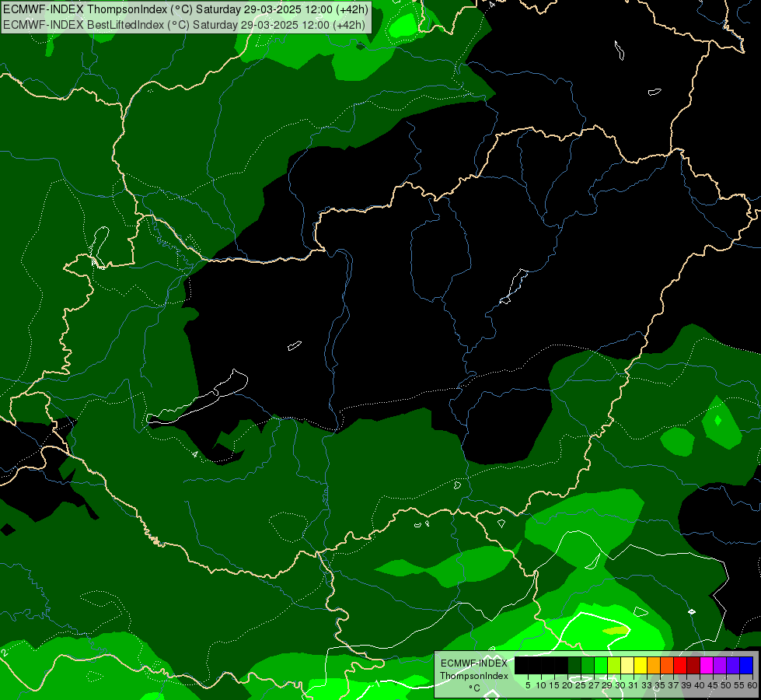The image size is (761, 700).
Task: Select the medium green 25–27 legend swatch
Action: (x=588, y=665)
